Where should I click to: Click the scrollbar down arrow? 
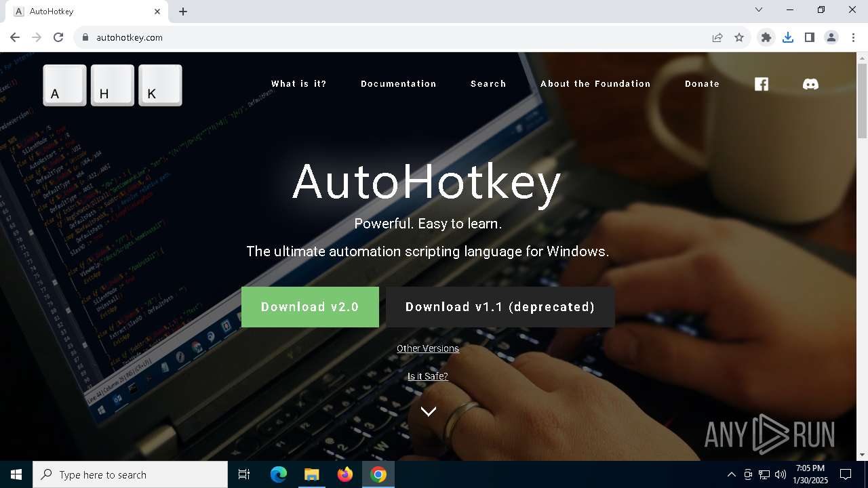click(862, 455)
